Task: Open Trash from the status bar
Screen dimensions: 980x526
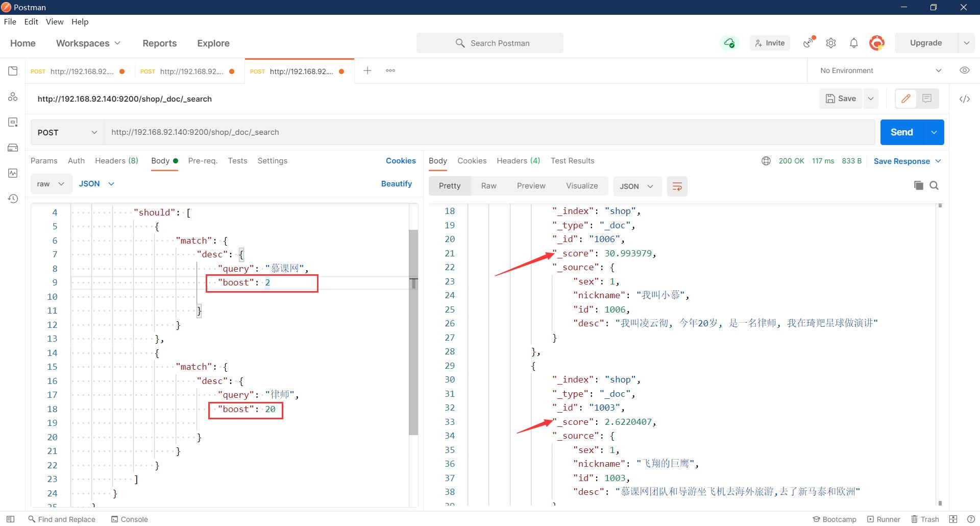Action: [x=925, y=519]
